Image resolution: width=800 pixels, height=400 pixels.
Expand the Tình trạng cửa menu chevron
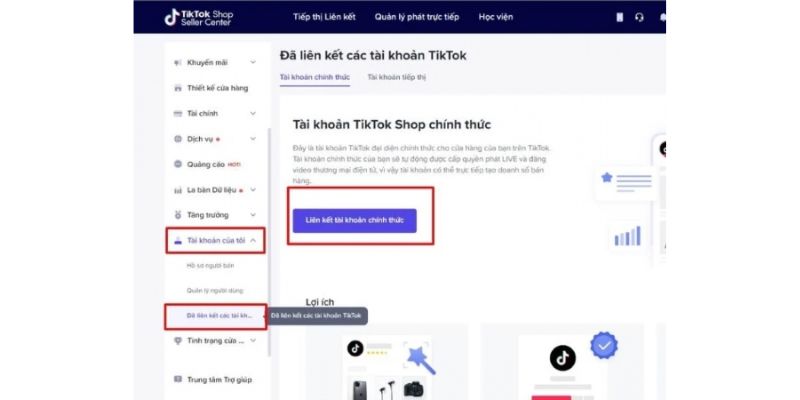pos(253,341)
